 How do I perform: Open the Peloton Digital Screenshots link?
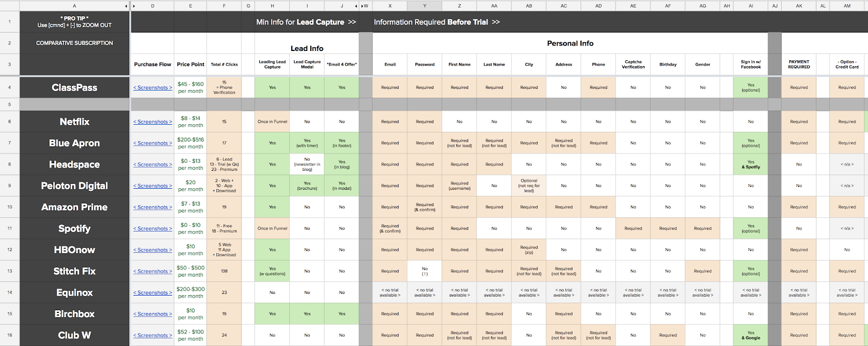[152, 186]
